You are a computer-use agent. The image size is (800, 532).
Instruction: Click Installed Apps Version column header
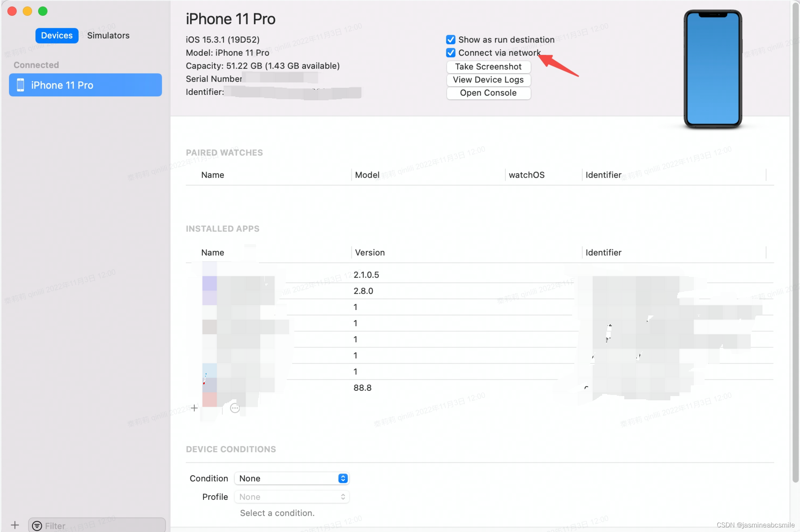[370, 253]
